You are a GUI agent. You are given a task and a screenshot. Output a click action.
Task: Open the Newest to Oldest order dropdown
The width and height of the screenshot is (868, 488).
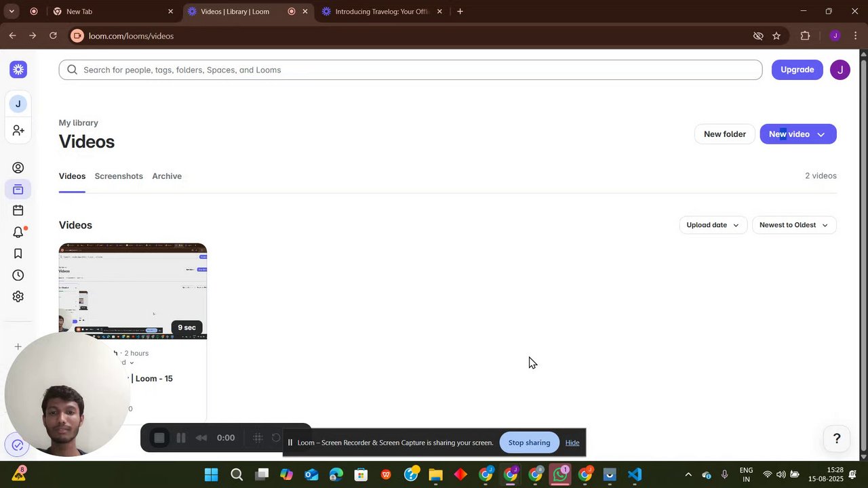click(x=794, y=225)
